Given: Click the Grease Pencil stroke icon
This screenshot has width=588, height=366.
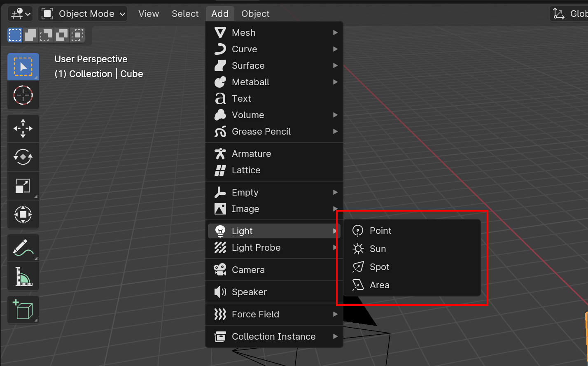Looking at the screenshot, I should pyautogui.click(x=220, y=131).
